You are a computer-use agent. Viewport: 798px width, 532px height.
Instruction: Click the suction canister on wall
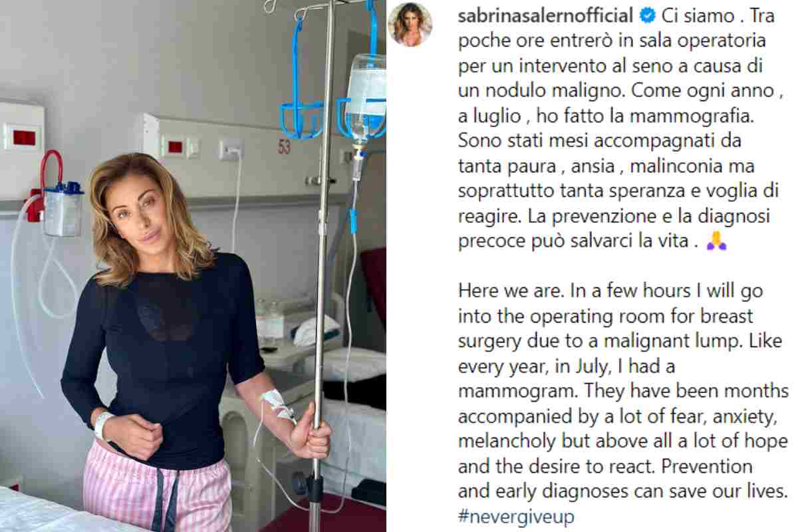(x=63, y=209)
